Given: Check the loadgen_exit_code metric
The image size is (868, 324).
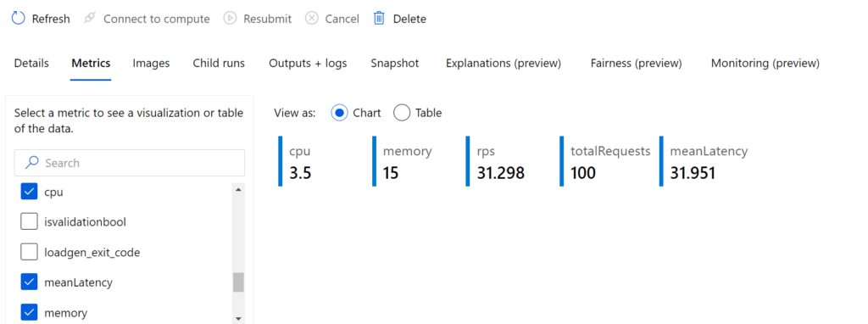Looking at the screenshot, I should [x=29, y=253].
